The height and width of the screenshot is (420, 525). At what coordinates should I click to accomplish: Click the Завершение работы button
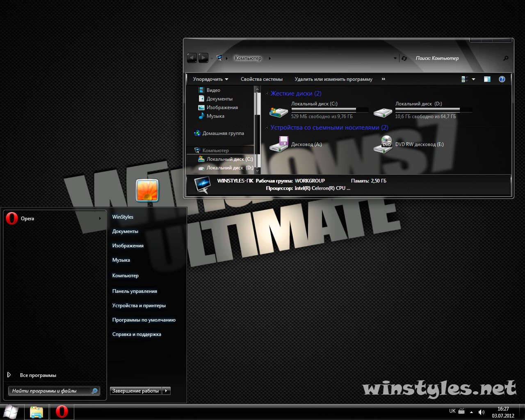[x=136, y=391]
